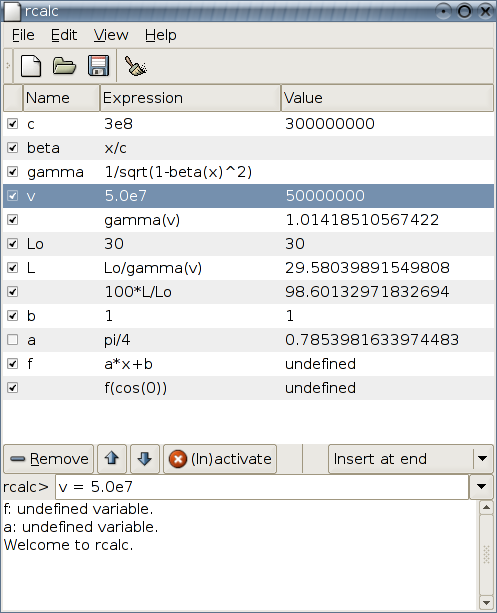
Task: Expand the Insert at end dropdown
Action: (483, 459)
